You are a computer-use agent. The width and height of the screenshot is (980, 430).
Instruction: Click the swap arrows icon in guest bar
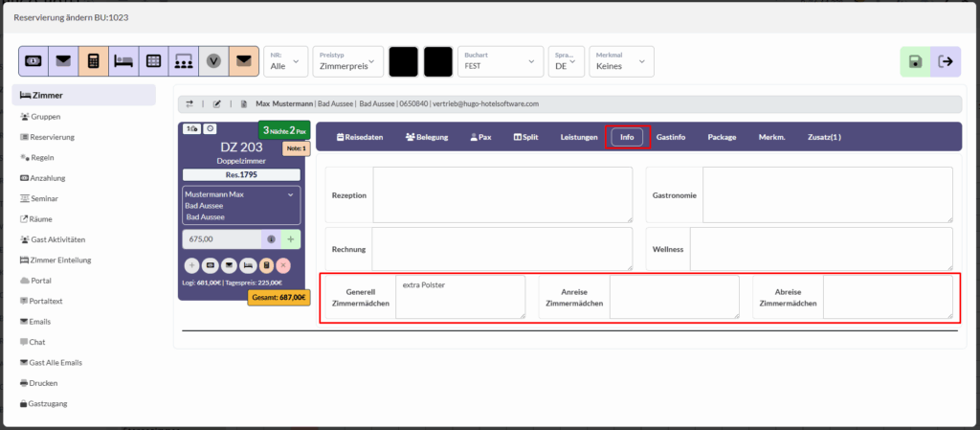[189, 103]
